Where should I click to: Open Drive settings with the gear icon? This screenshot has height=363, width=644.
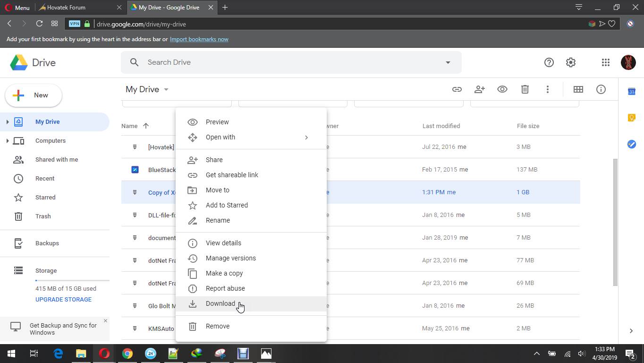coord(570,62)
